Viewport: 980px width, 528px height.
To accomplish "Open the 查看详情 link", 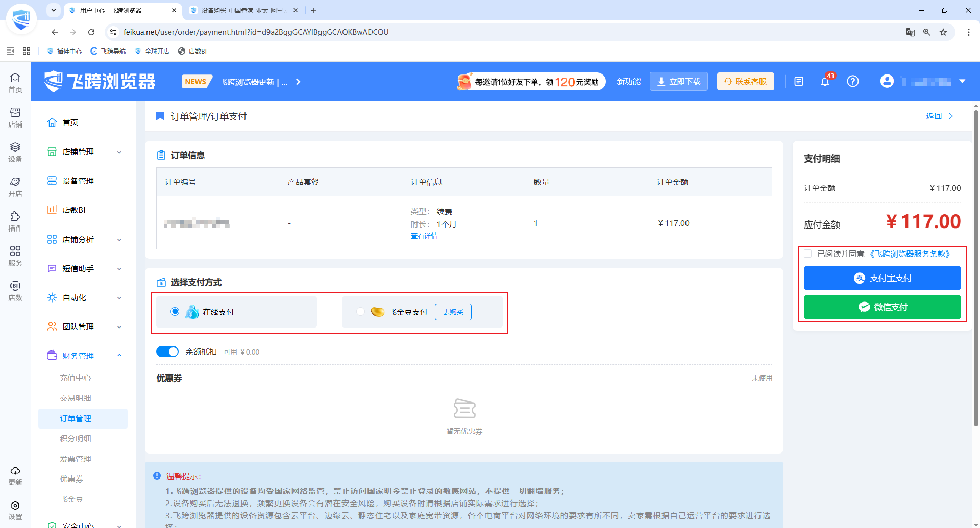I will [424, 236].
